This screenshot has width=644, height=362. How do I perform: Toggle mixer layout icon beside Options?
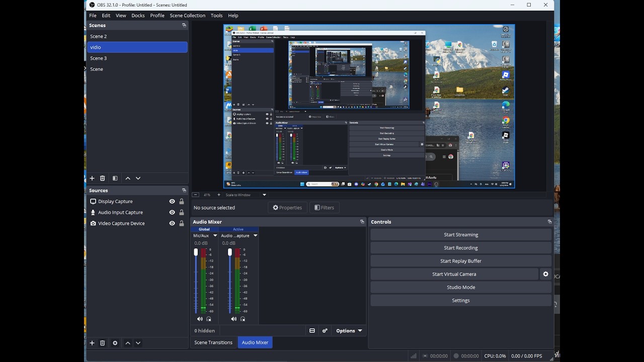(x=312, y=331)
